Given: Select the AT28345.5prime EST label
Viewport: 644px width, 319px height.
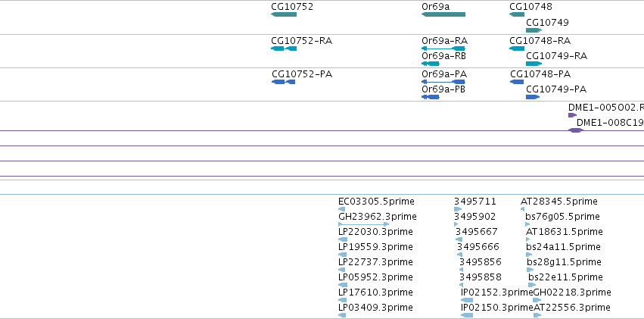Looking at the screenshot, I should tap(559, 202).
